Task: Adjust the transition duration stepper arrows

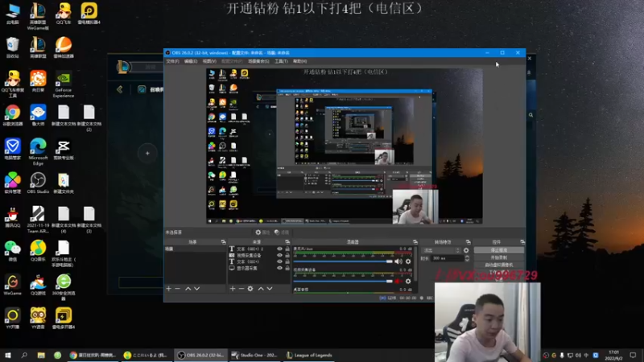Action: (467, 258)
